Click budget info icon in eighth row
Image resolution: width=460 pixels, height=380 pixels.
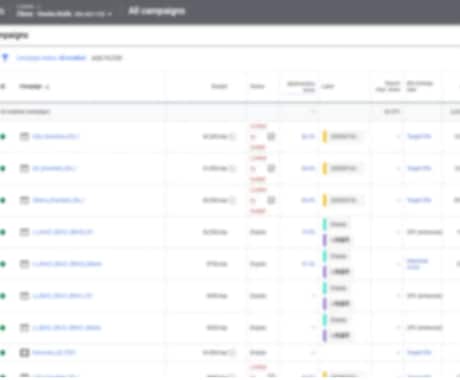coord(232,352)
